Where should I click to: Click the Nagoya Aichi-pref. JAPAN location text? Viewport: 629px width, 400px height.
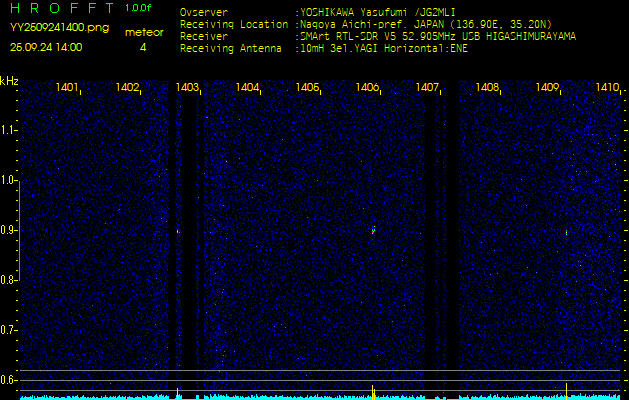tap(426, 24)
